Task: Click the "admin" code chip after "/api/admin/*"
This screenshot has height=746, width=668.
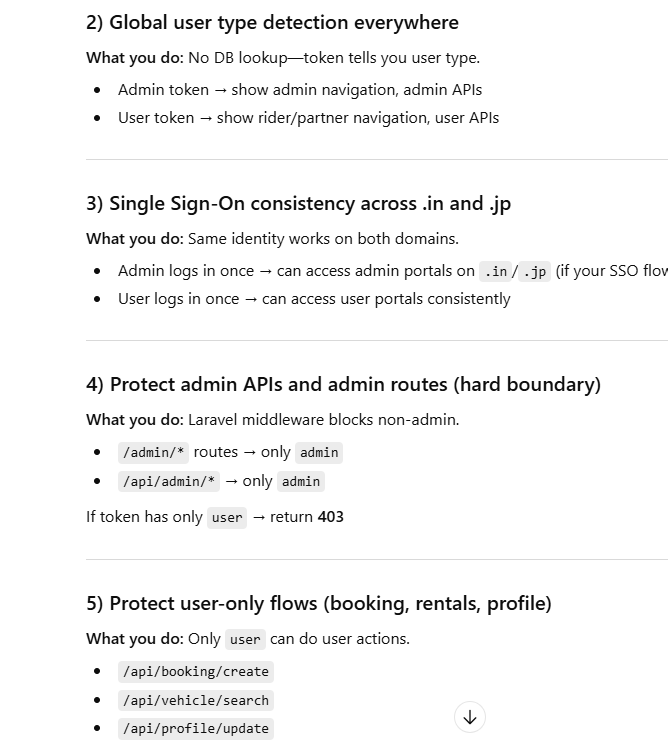Action: pyautogui.click(x=300, y=482)
